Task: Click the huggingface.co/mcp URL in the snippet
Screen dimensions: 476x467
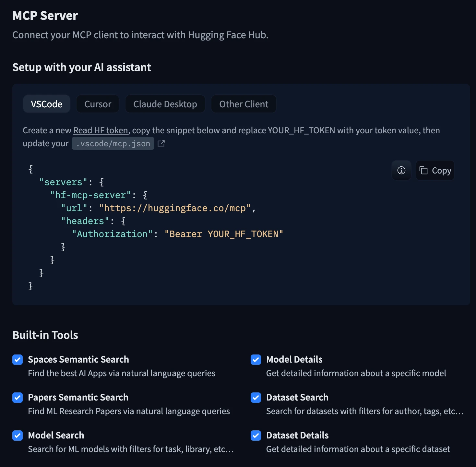Action: pos(175,208)
